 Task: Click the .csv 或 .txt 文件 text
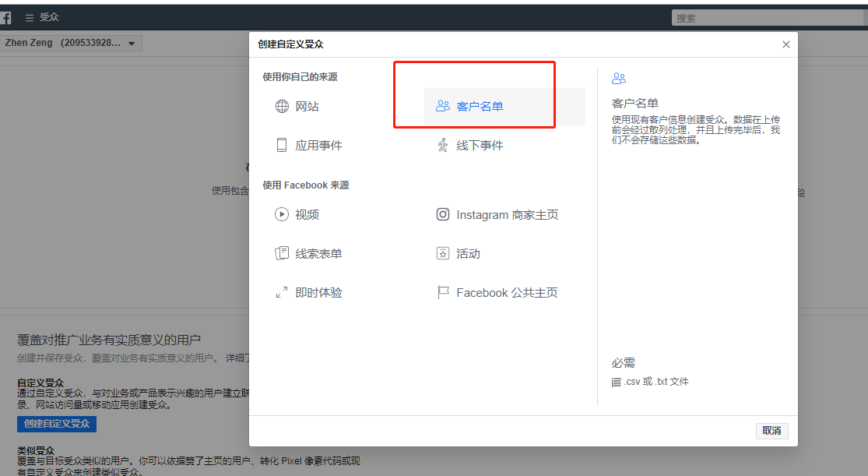656,382
